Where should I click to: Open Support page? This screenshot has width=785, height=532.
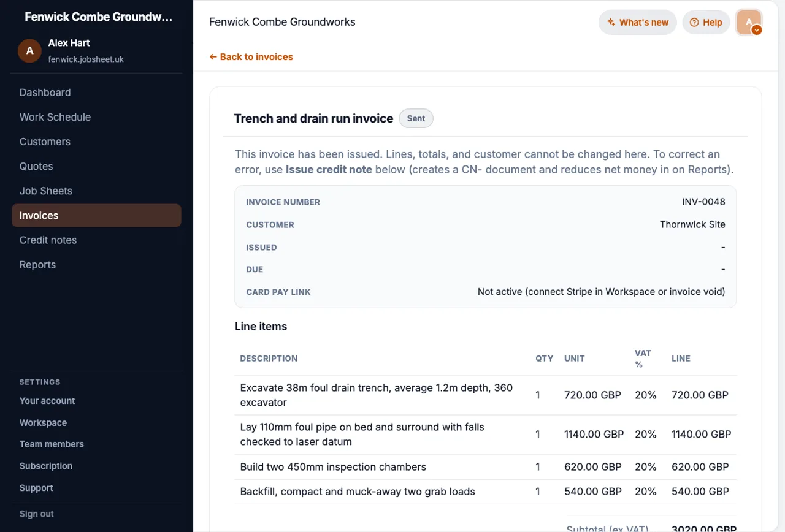click(36, 488)
